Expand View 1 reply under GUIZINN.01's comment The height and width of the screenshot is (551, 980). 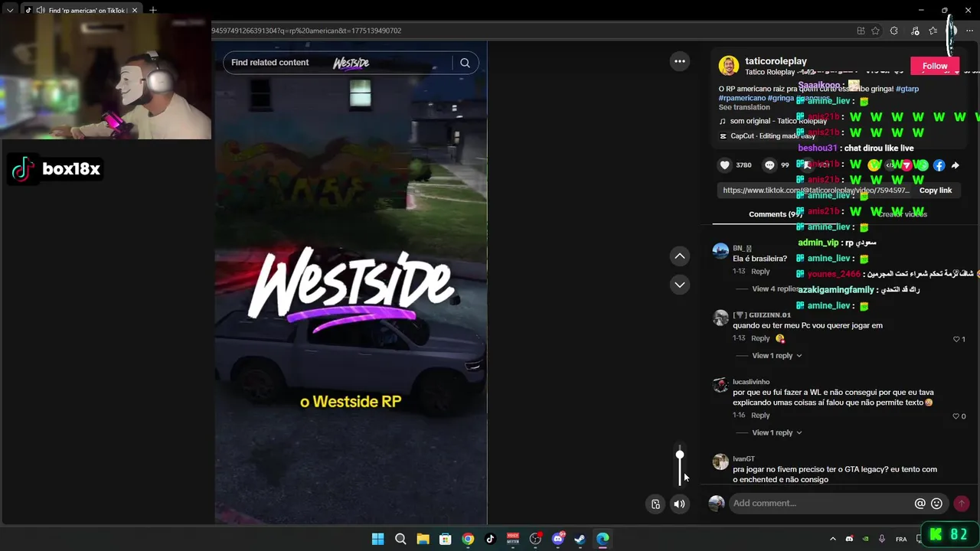[776, 356]
